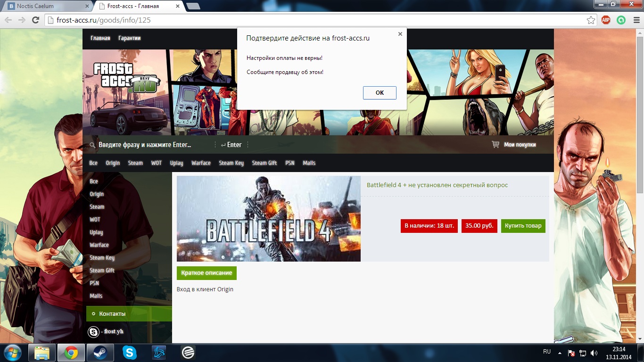Click the magnifier icon in site search

click(92, 145)
